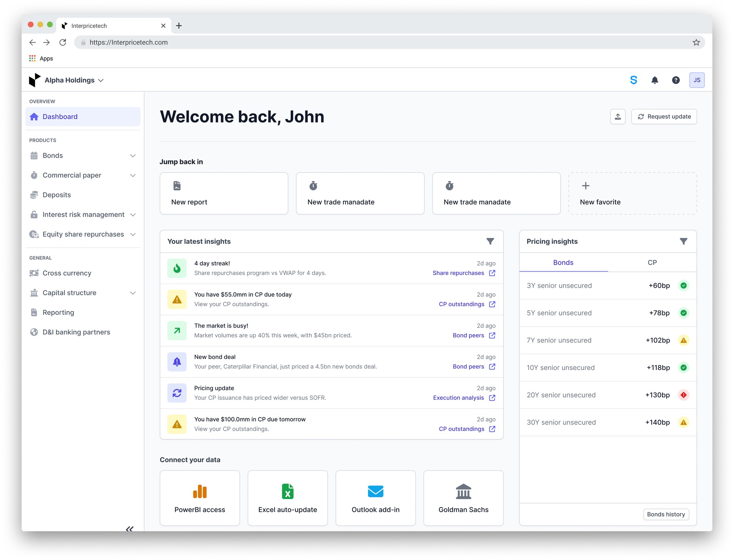Open the Execution analysis link
The image size is (734, 560).
[458, 398]
